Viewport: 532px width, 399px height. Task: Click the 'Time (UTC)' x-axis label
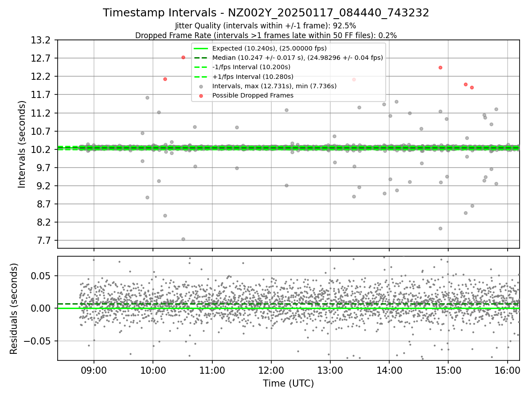[x=288, y=383]
